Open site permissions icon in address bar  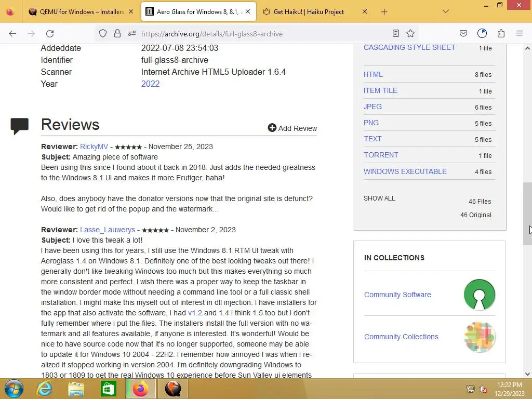pyautogui.click(x=132, y=33)
